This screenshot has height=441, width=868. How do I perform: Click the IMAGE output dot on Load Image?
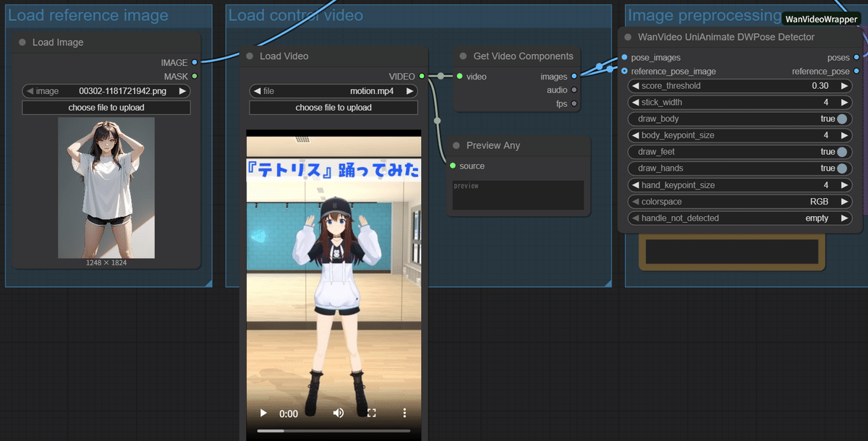point(193,62)
